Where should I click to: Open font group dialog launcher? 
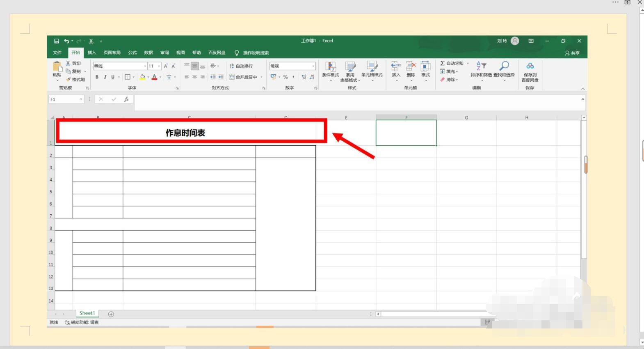pos(177,88)
